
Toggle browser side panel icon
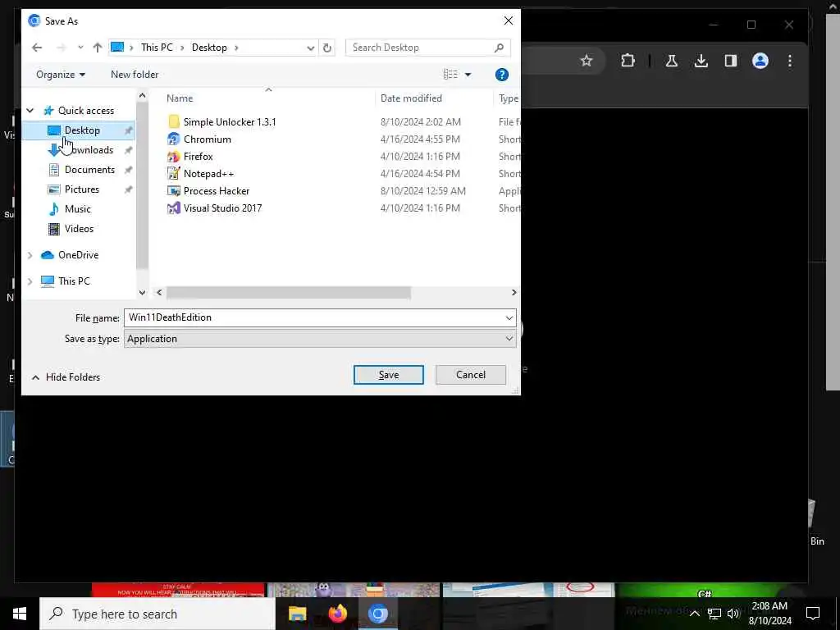coord(730,61)
